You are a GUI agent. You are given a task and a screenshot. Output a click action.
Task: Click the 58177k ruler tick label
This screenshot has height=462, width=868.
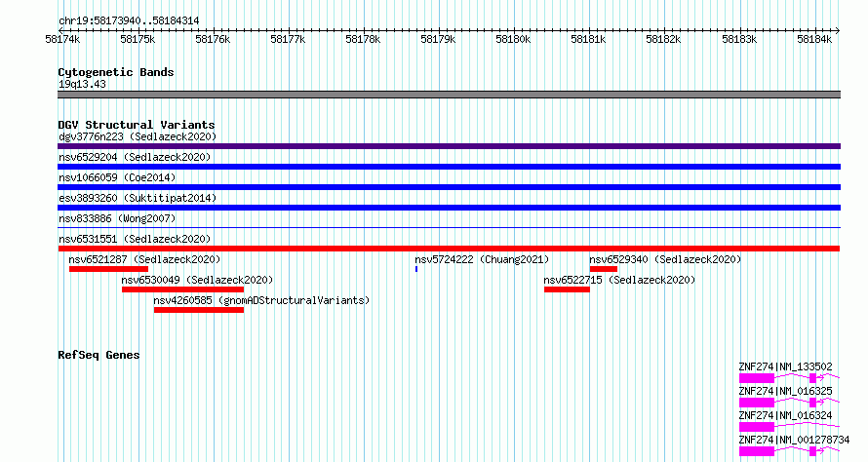pos(288,39)
